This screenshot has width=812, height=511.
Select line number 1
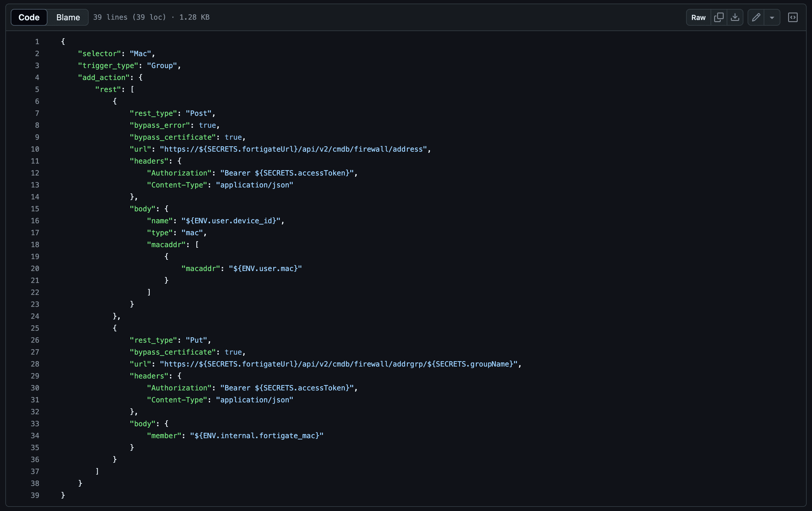tap(37, 42)
